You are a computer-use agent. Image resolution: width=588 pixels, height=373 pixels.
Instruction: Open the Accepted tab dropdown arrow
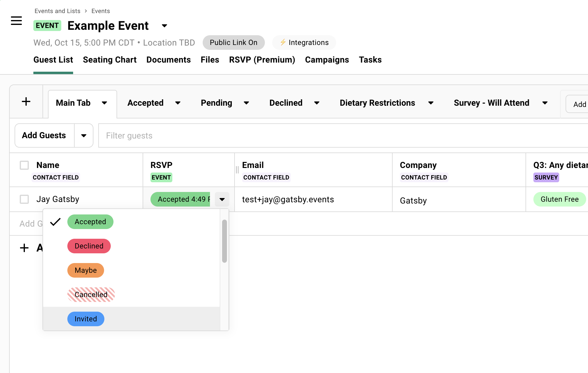point(178,103)
